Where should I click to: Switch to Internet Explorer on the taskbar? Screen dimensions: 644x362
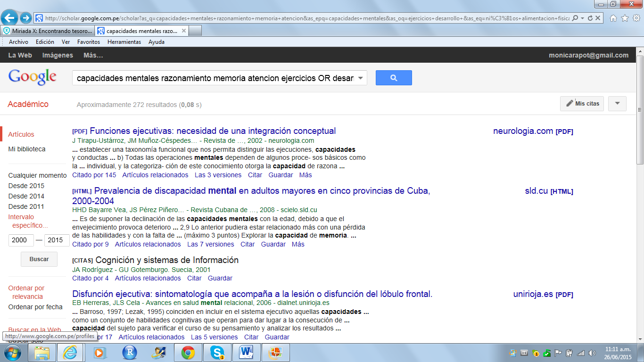(70, 352)
